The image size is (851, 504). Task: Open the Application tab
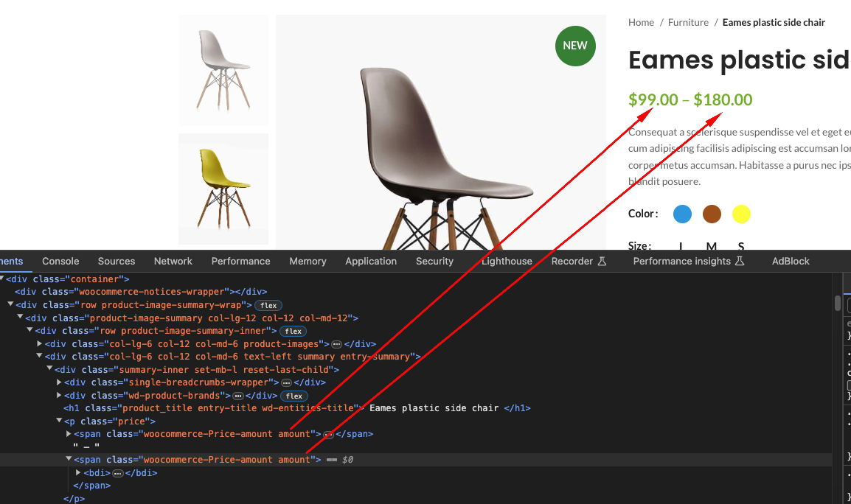point(371,262)
